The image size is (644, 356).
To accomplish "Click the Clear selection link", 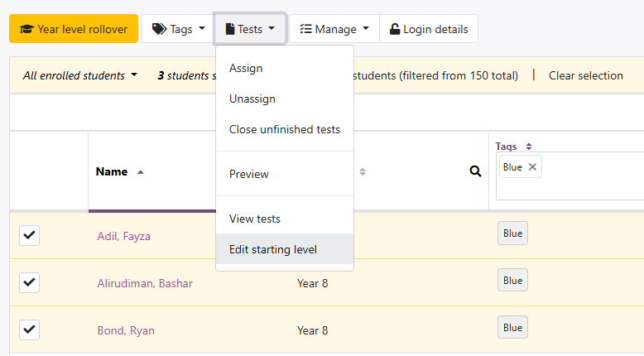I will coord(585,75).
